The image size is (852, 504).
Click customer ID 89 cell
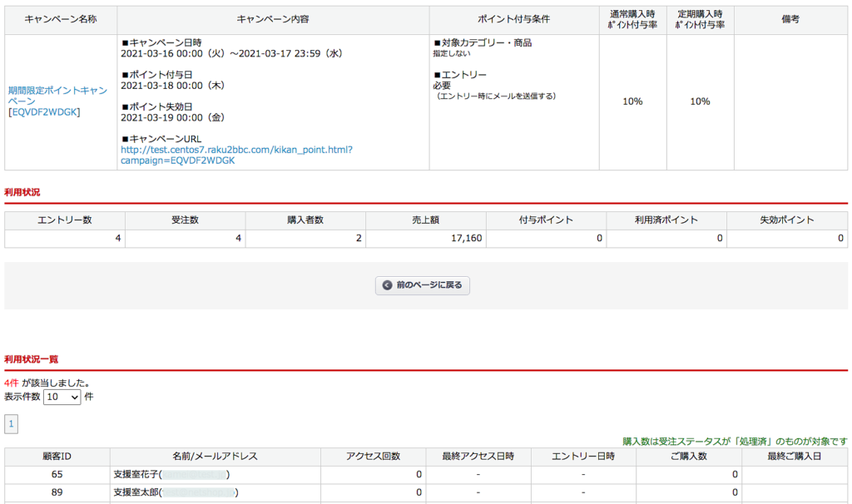(57, 492)
